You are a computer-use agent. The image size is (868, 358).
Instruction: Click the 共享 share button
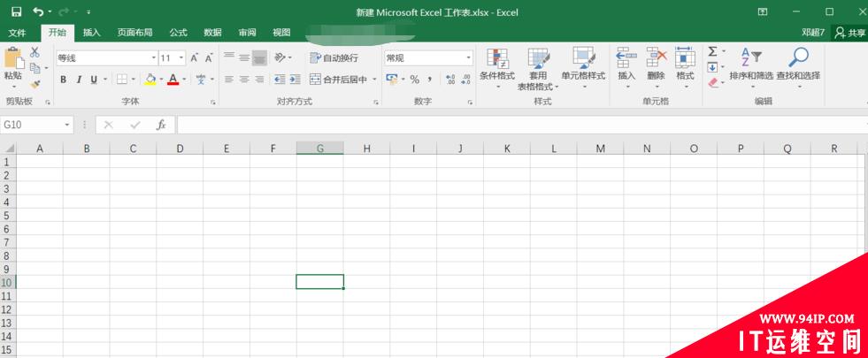click(x=849, y=33)
